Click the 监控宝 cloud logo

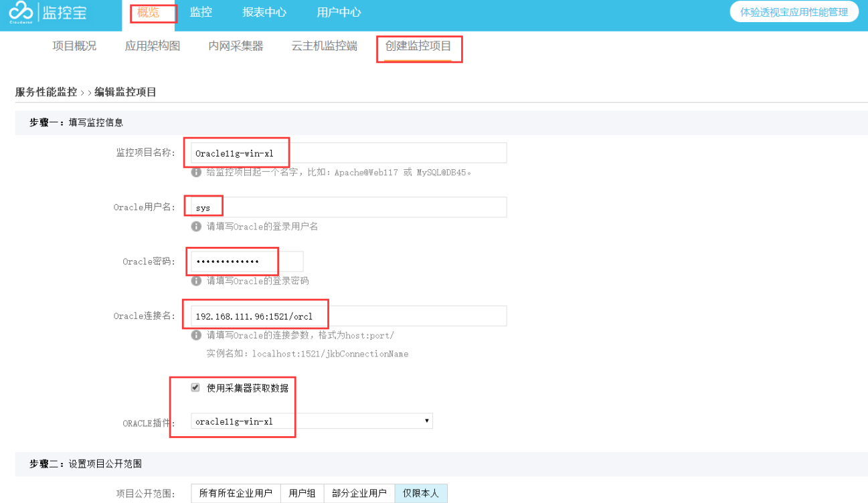pyautogui.click(x=49, y=12)
